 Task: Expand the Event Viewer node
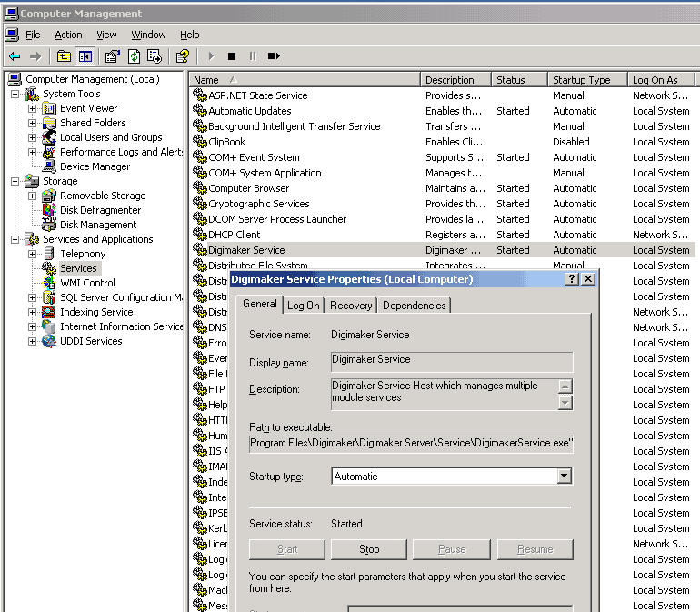32,108
